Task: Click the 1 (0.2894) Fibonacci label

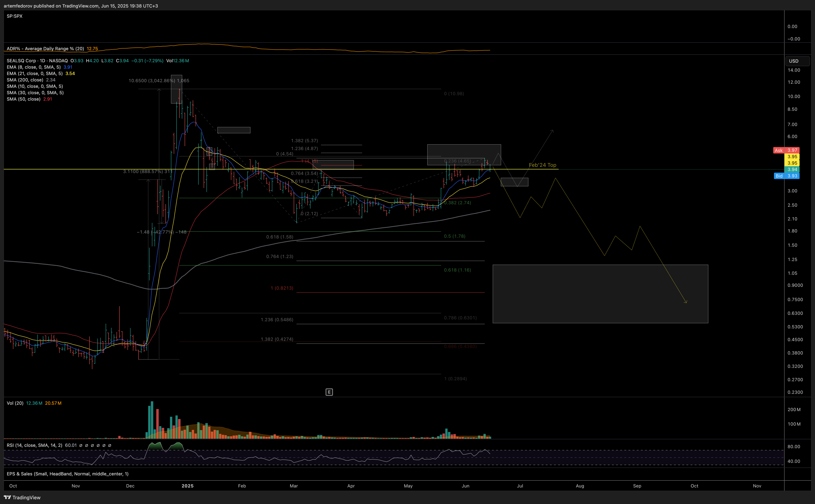Action: 455,379
